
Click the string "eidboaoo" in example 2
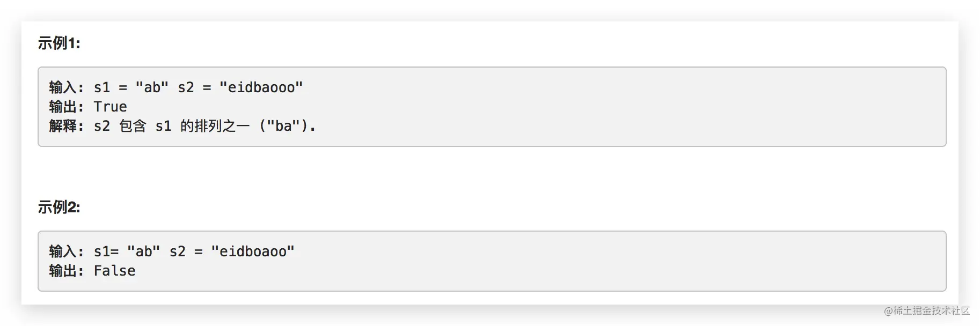point(253,251)
